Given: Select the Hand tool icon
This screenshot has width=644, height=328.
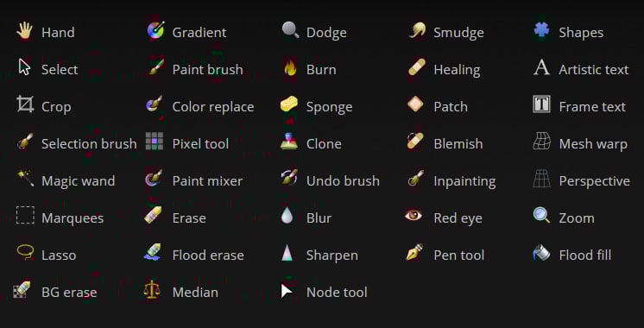Looking at the screenshot, I should click(x=25, y=31).
